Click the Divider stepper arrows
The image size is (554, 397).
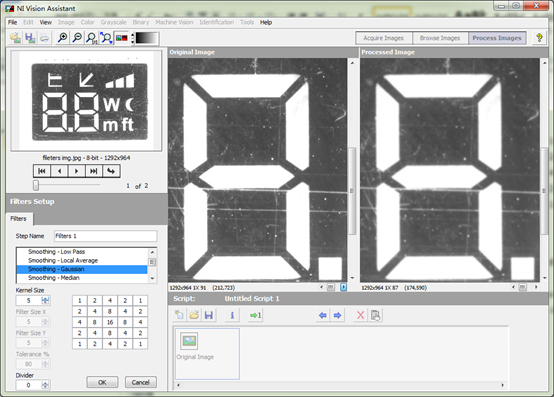tap(46, 385)
